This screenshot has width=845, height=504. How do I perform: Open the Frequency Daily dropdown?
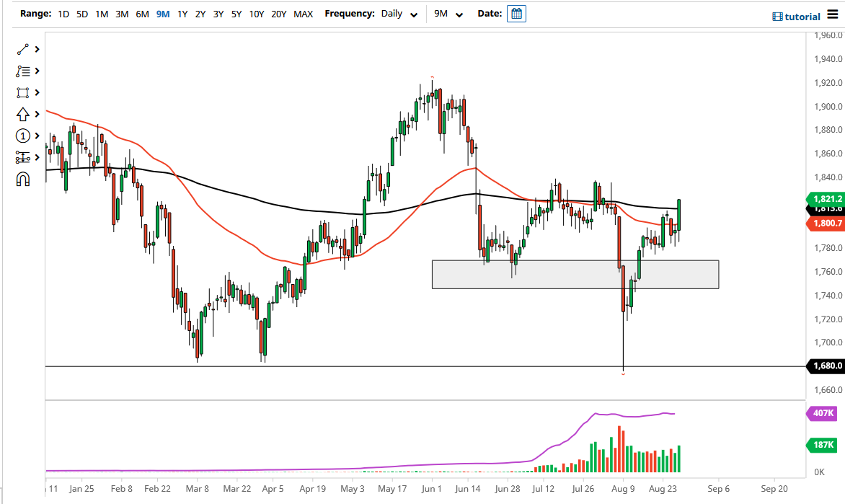[x=399, y=14]
